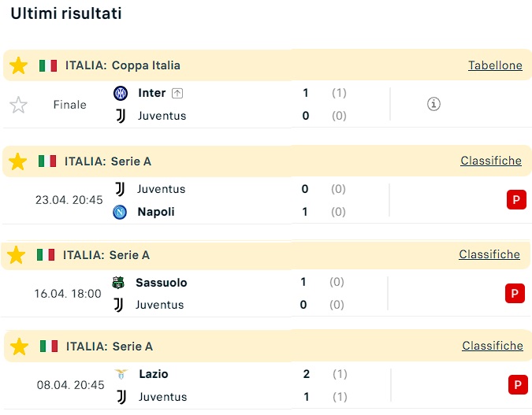Open Classifiche link above Juventus-Napoli match
The image size is (532, 415).
491,161
